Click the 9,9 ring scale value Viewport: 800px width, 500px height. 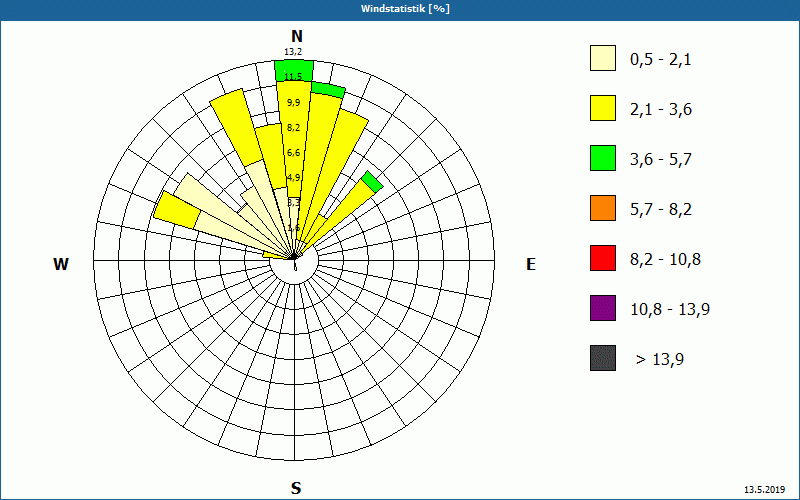click(x=293, y=103)
